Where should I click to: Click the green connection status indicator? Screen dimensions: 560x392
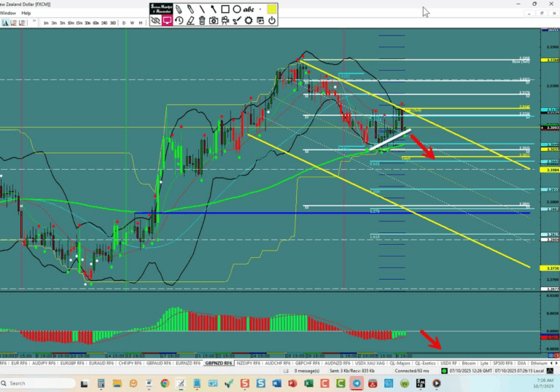click(x=444, y=371)
